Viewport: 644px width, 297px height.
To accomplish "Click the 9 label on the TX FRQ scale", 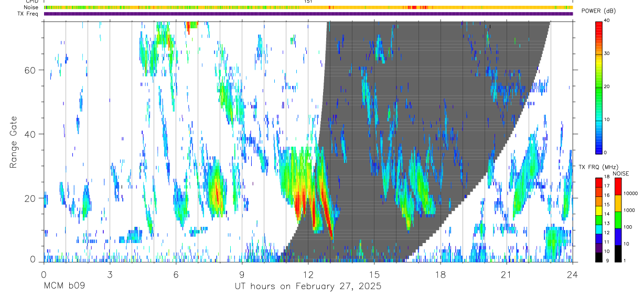I will (607, 261).
